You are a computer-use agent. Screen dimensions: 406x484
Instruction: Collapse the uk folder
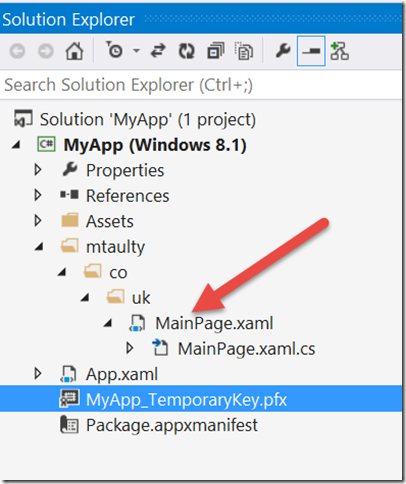(x=85, y=297)
